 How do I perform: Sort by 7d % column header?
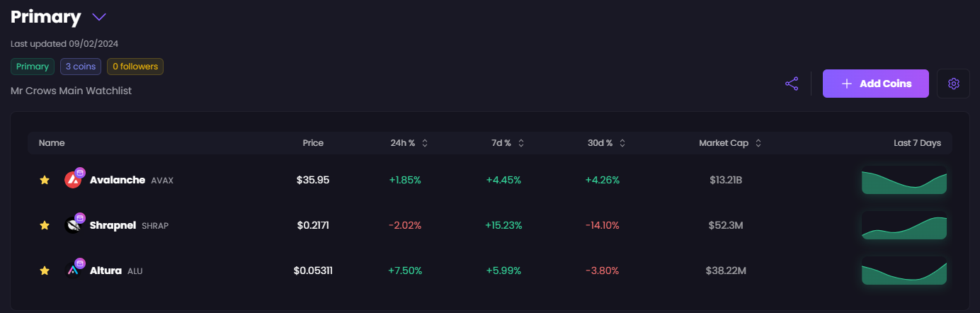tap(501, 143)
